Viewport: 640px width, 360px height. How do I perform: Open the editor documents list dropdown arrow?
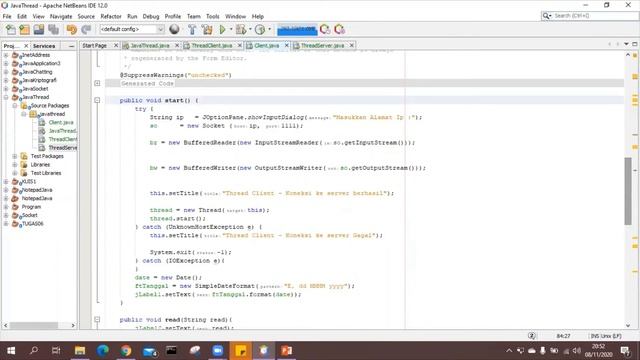coord(627,44)
